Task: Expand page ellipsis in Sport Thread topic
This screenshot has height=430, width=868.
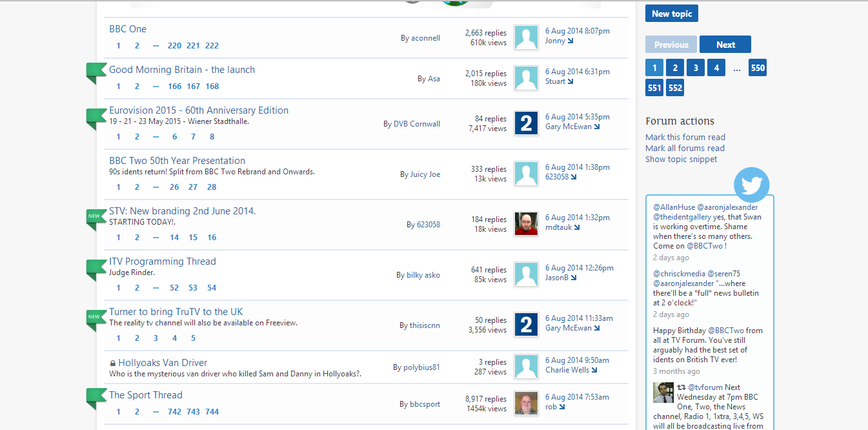Action: pos(156,412)
